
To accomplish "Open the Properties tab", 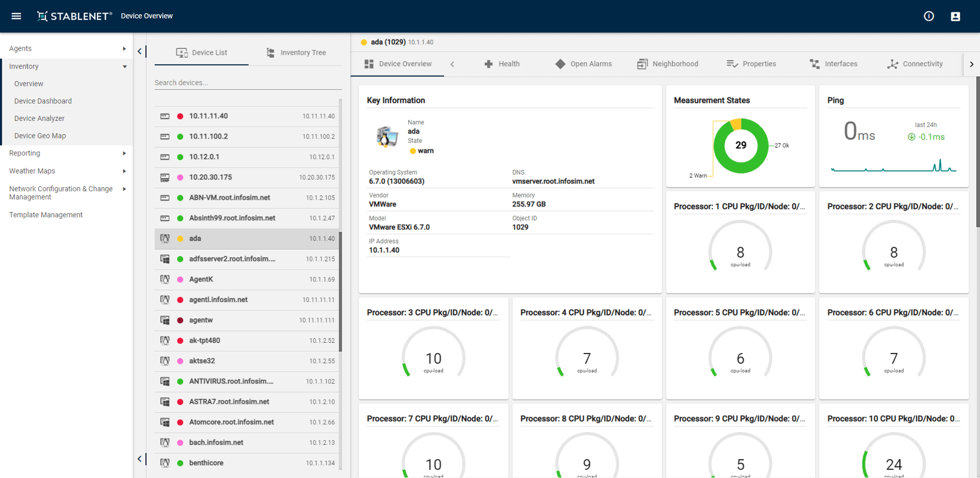I will [751, 64].
